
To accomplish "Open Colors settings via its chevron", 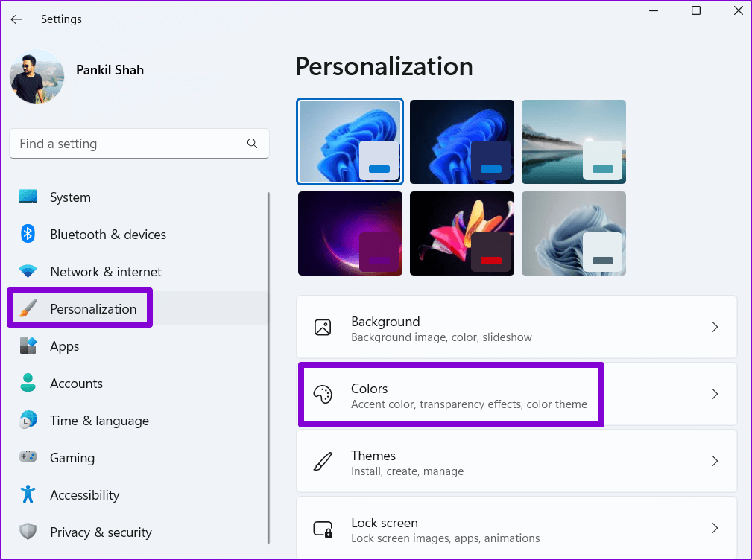I will tap(715, 395).
